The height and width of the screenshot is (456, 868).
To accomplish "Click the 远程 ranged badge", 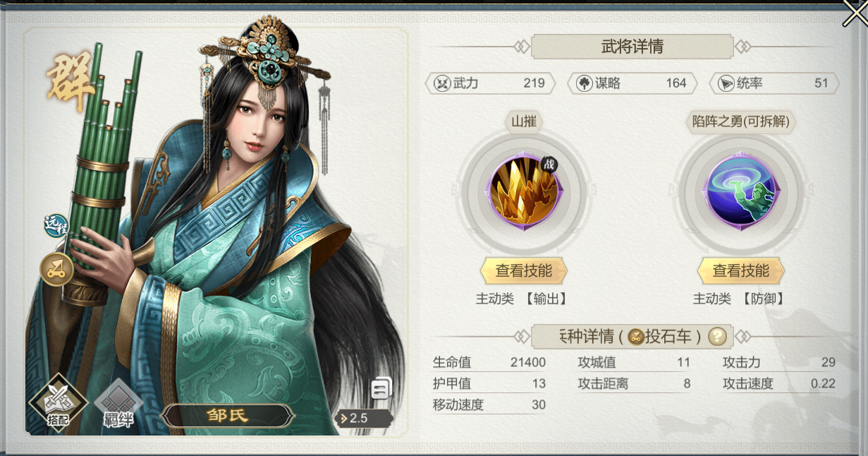I will pyautogui.click(x=56, y=226).
